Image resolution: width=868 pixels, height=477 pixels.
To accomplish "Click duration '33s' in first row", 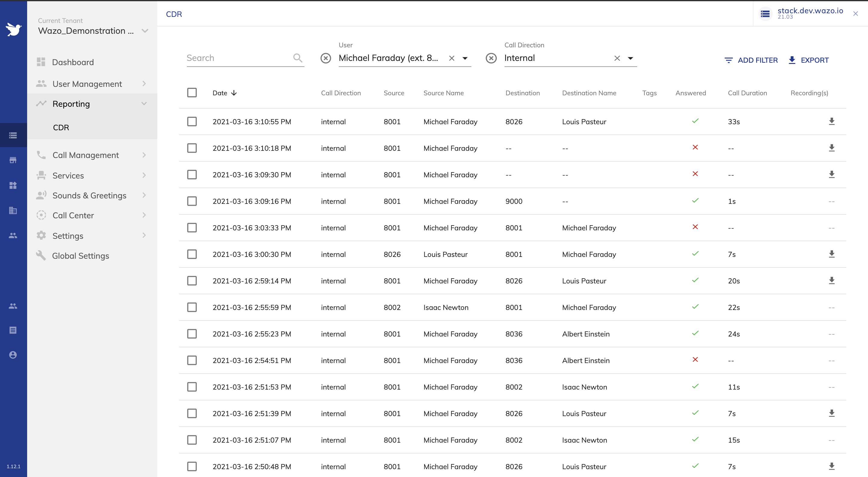I will point(734,122).
